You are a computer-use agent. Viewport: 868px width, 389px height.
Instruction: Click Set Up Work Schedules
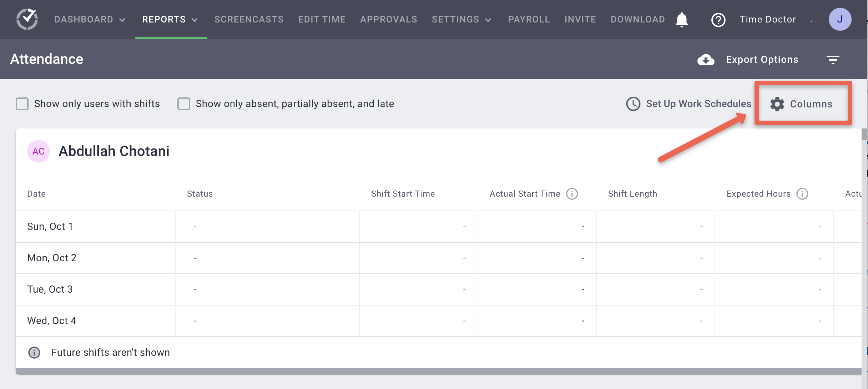click(698, 104)
